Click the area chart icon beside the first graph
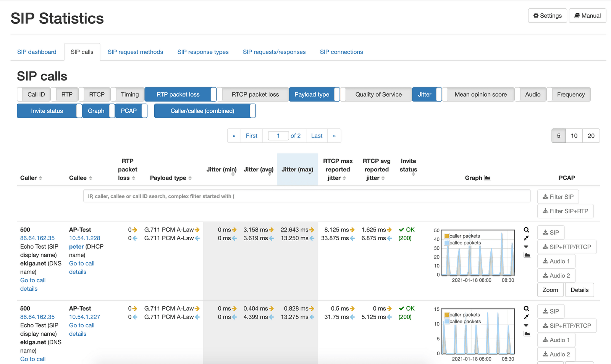The image size is (611, 364). (x=527, y=255)
